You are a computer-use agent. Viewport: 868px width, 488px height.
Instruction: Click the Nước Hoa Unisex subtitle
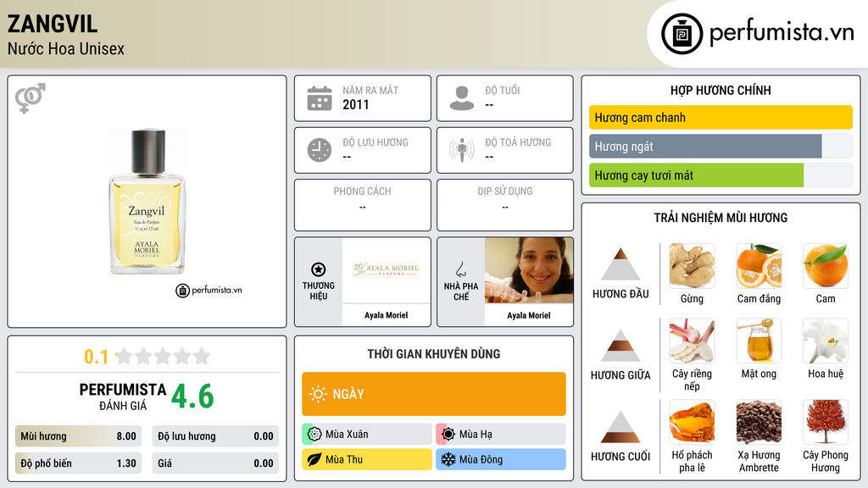66,48
